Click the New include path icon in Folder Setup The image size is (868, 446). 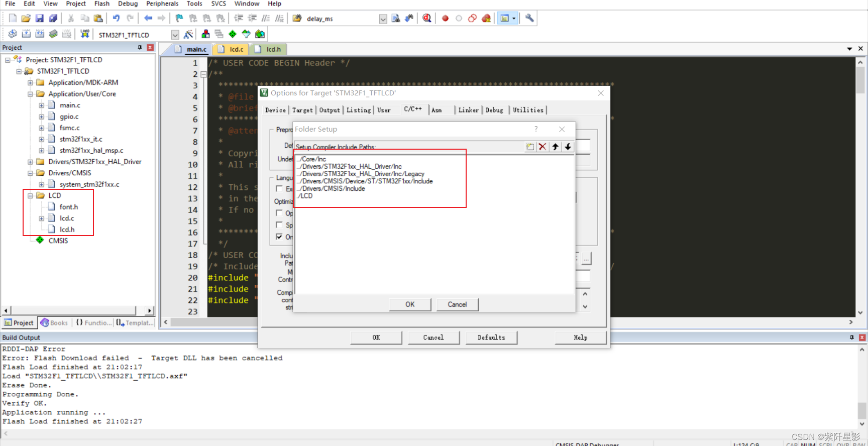[x=530, y=147]
